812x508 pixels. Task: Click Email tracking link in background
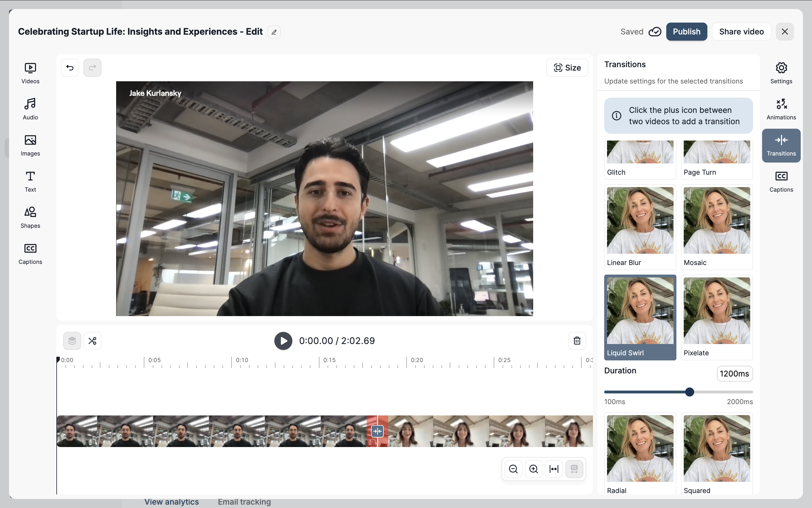(x=244, y=502)
